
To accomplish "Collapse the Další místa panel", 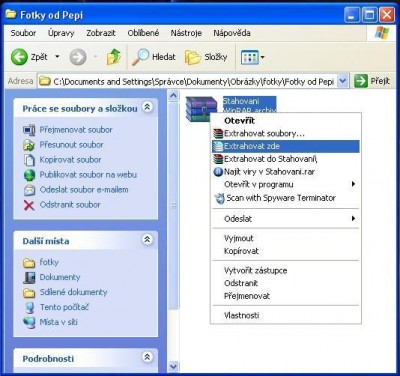I will 147,239.
